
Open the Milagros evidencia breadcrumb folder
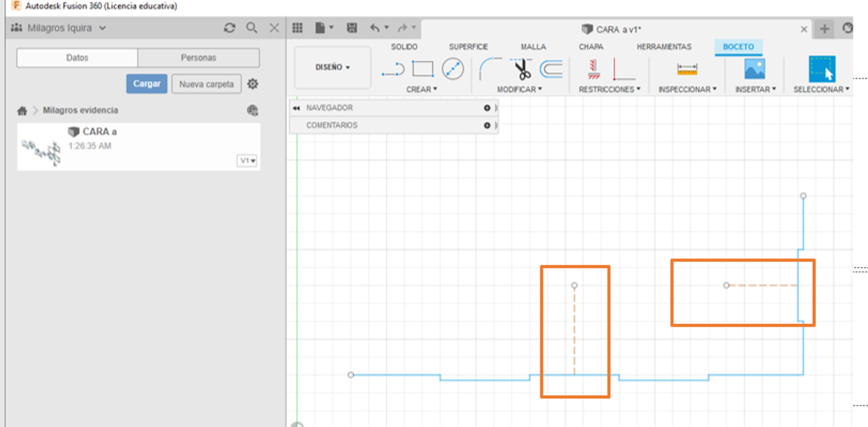coord(80,111)
